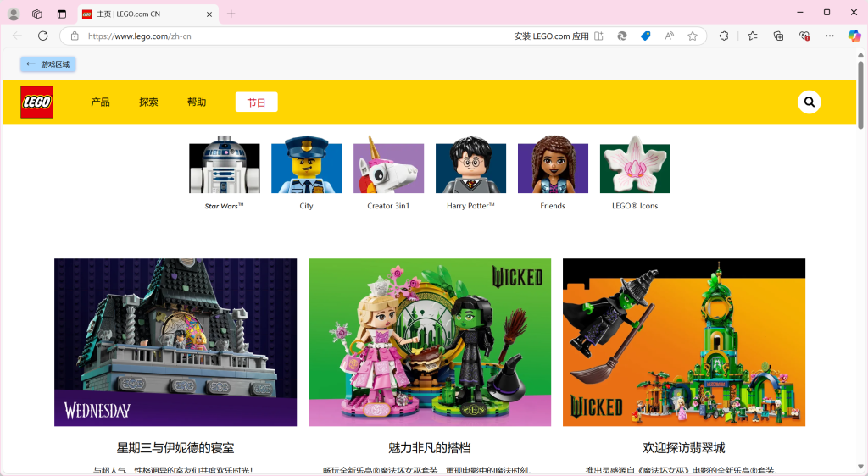Click the Harry Potter label link
The height and width of the screenshot is (476, 868).
pyautogui.click(x=470, y=206)
